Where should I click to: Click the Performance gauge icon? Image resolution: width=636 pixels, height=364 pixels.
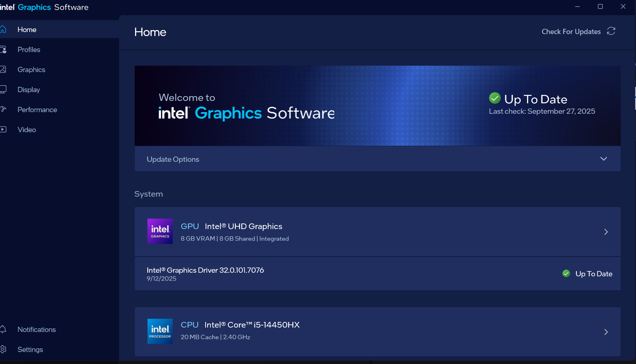[x=3, y=109]
